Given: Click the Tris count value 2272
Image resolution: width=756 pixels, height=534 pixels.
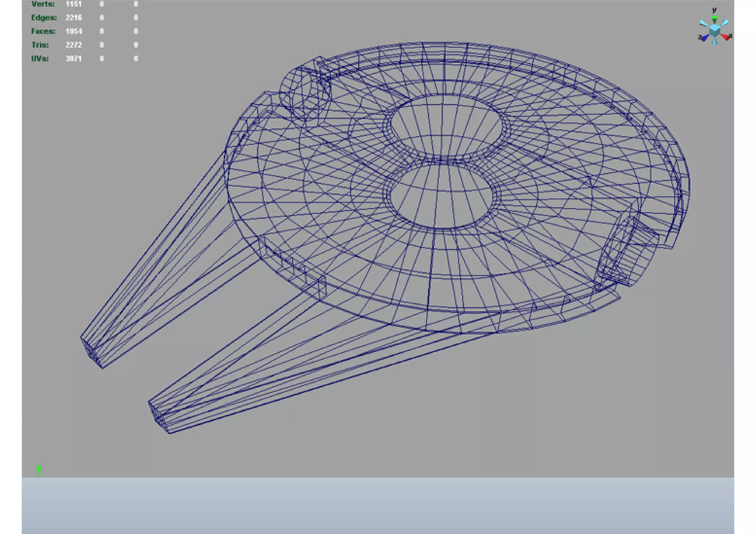Looking at the screenshot, I should click(73, 45).
